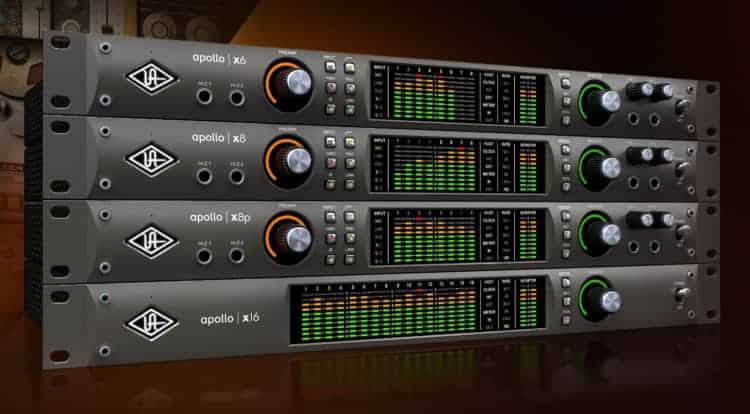Image resolution: width=750 pixels, height=414 pixels.
Task: Toggle +48V phantom power on Apollo x6
Action: (x=331, y=87)
